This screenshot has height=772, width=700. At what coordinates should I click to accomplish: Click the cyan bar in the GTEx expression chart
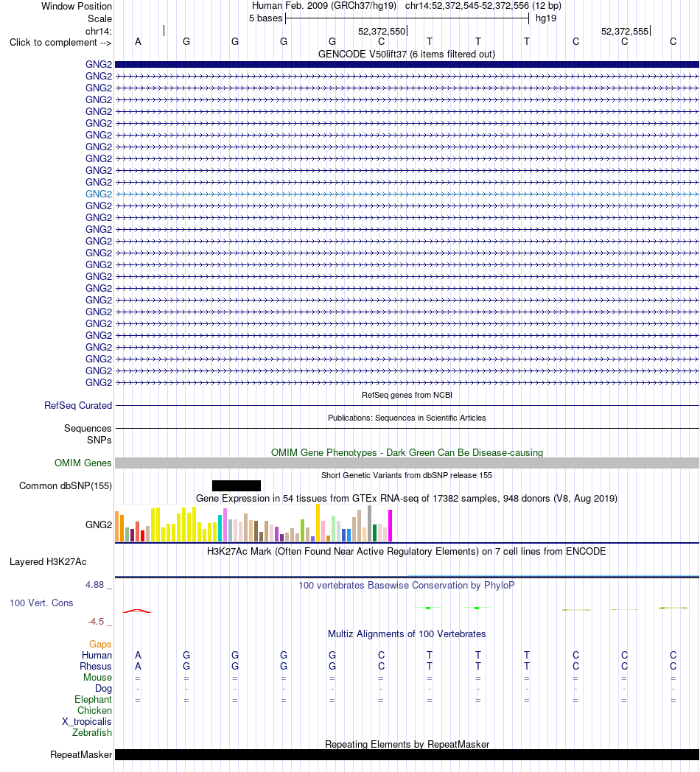click(x=220, y=528)
